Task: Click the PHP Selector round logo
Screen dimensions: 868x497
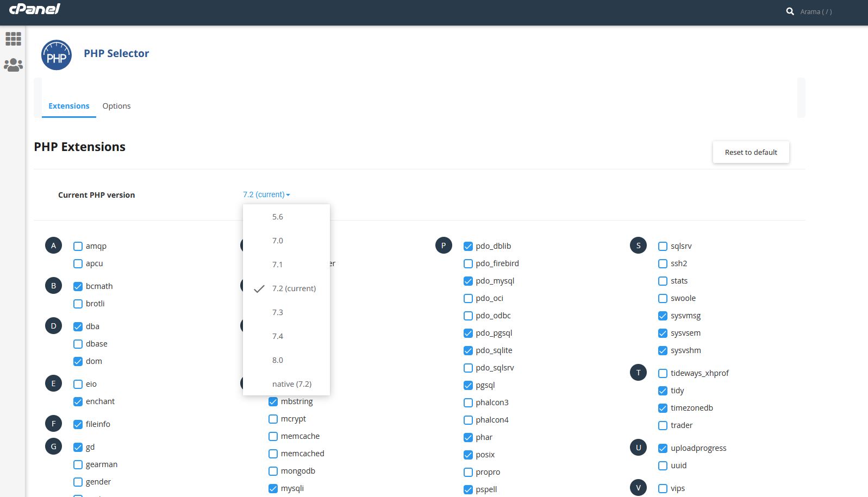Action: pyautogui.click(x=57, y=55)
